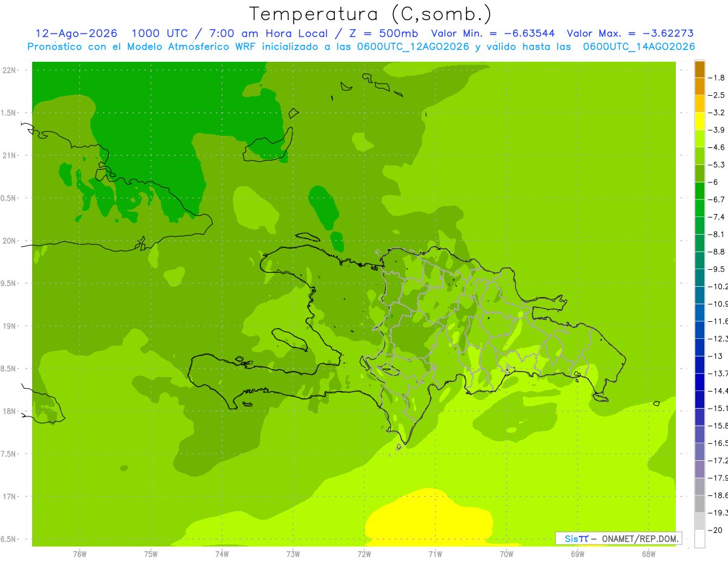Viewport: 728px width, 562px height.
Task: Click the '74W' longitude label
Action: (222, 554)
